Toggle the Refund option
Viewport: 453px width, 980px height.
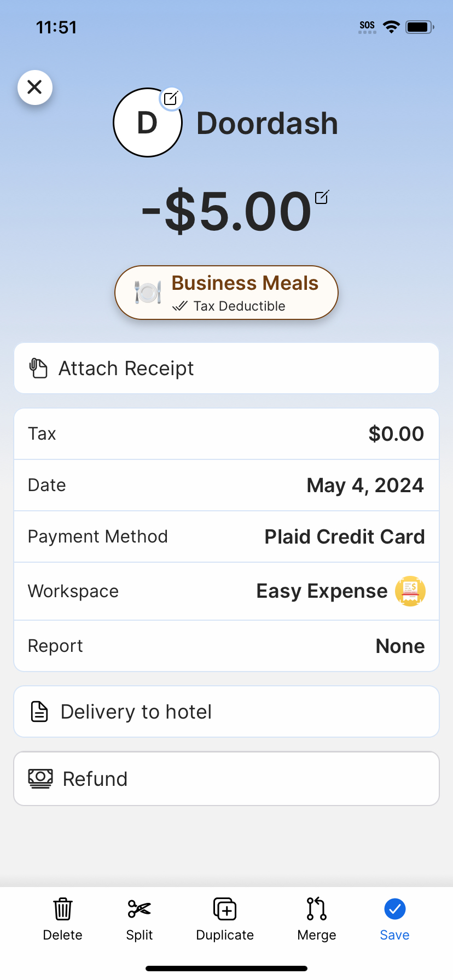(x=226, y=778)
